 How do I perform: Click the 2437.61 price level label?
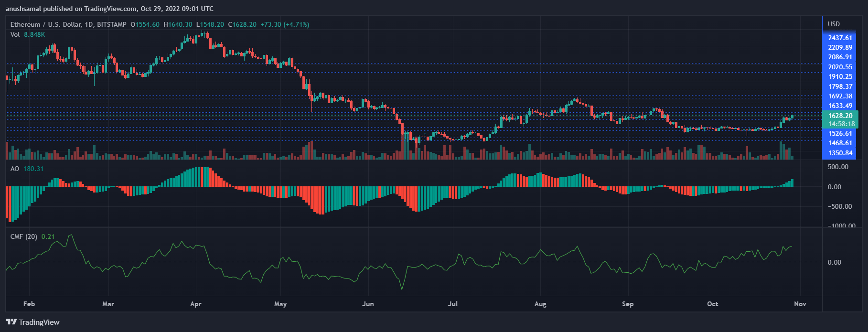[840, 38]
